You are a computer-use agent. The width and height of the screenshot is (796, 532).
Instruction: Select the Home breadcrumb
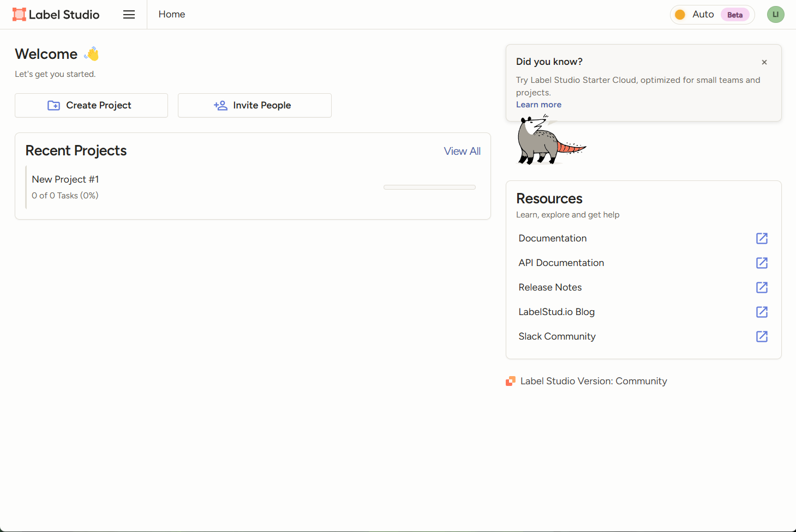pyautogui.click(x=172, y=14)
